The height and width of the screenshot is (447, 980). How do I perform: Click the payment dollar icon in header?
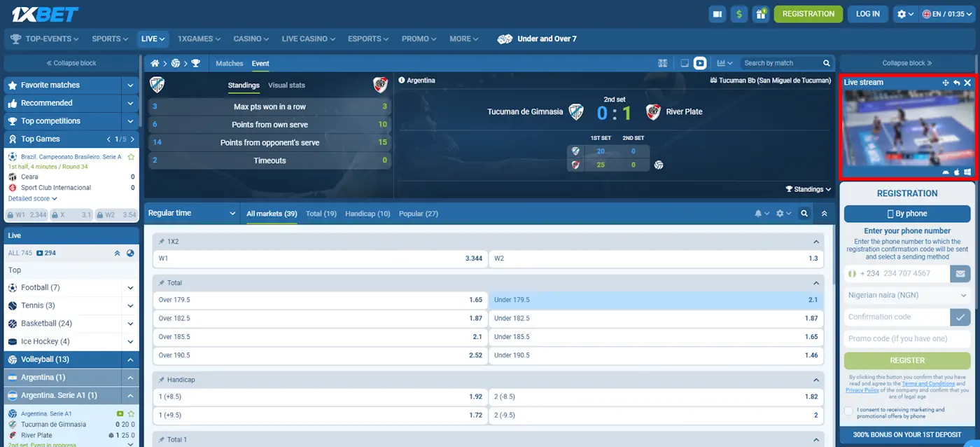[x=739, y=13]
